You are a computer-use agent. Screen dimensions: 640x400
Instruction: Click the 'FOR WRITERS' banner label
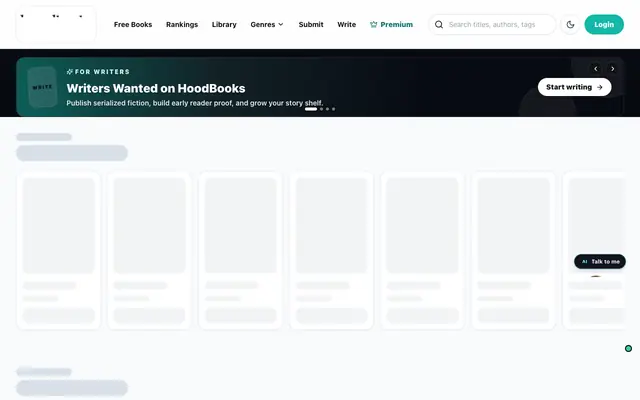tap(98, 71)
